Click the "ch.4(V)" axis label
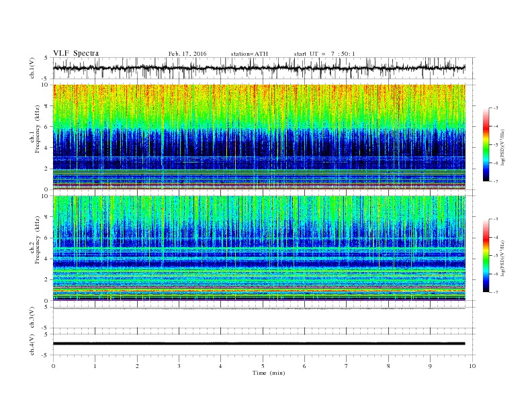Viewport: 532px width, 411px height. coord(32,345)
